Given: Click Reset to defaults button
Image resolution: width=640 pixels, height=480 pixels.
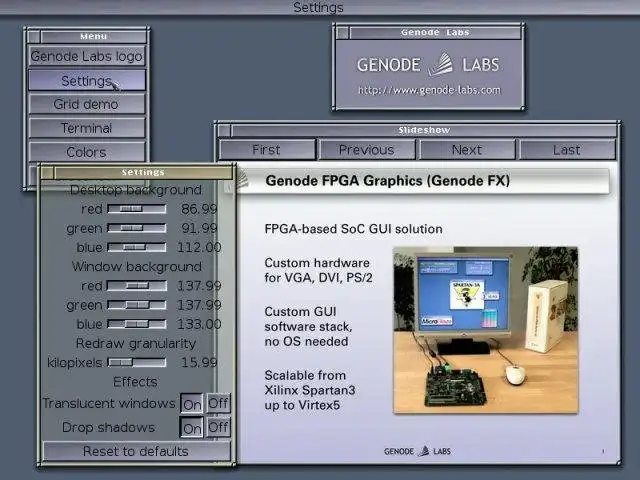Looking at the screenshot, I should coord(136,451).
